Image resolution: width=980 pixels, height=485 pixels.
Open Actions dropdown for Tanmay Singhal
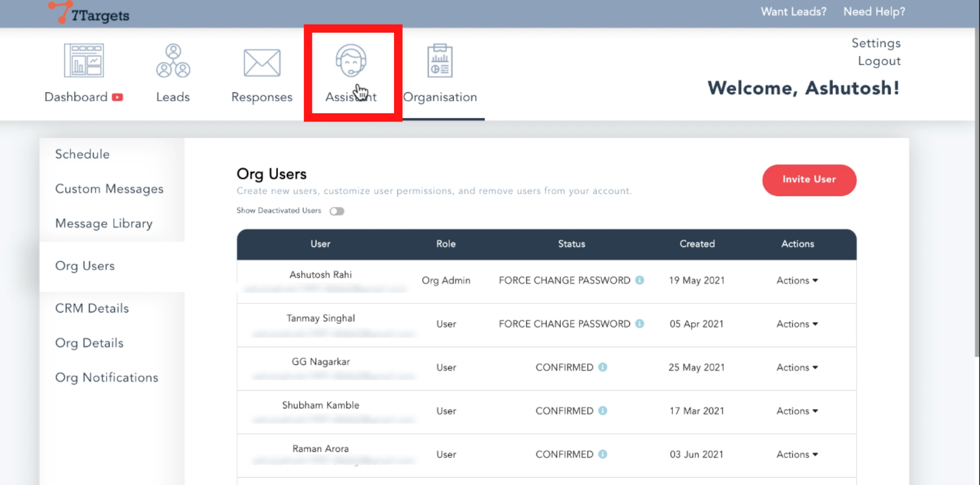pos(797,324)
